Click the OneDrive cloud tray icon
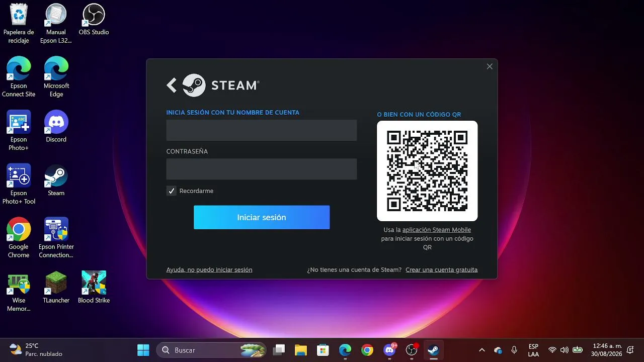The width and height of the screenshot is (644, 362). [x=498, y=350]
